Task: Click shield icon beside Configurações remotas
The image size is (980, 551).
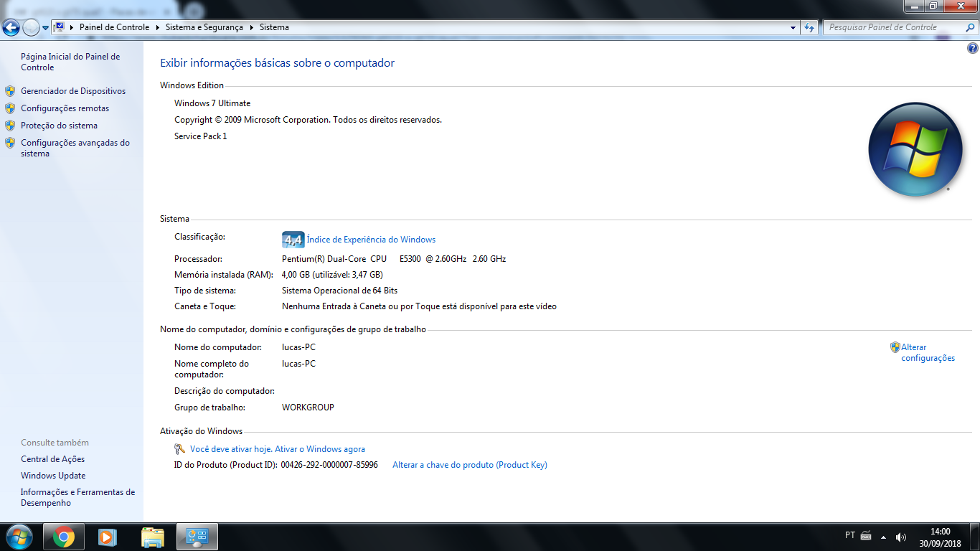Action: (10, 108)
